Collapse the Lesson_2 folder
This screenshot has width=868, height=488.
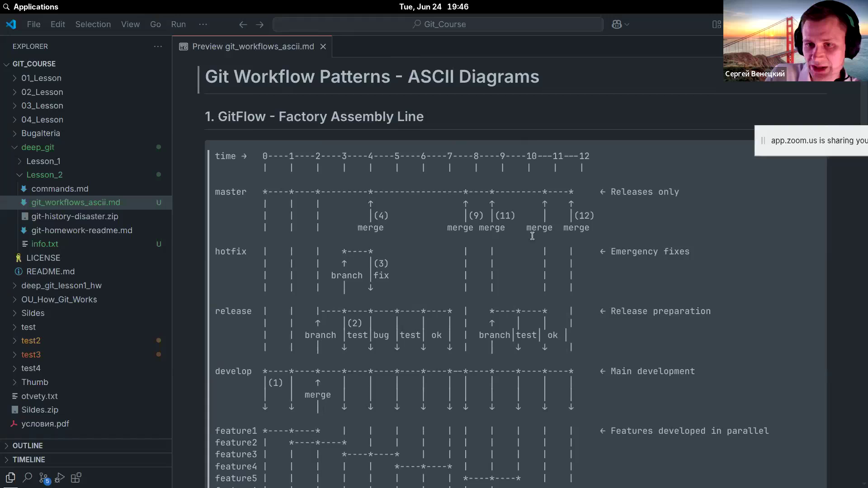[44, 175]
